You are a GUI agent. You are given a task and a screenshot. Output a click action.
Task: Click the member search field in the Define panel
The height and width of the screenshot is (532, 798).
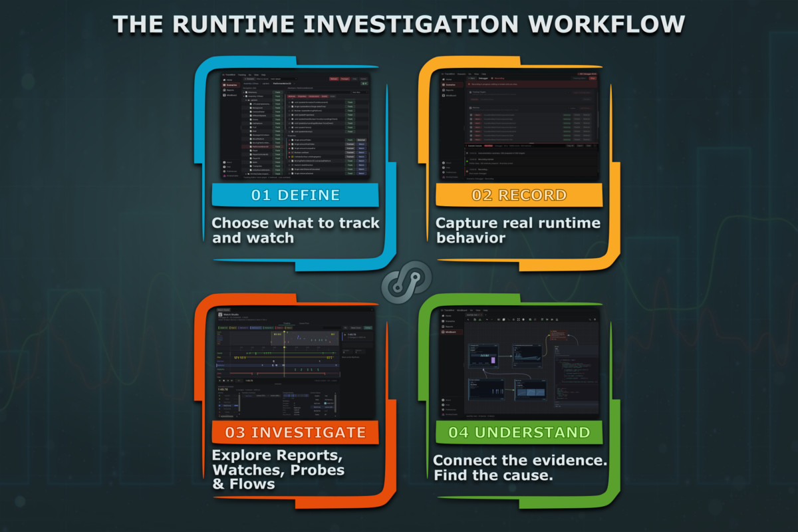click(319, 92)
